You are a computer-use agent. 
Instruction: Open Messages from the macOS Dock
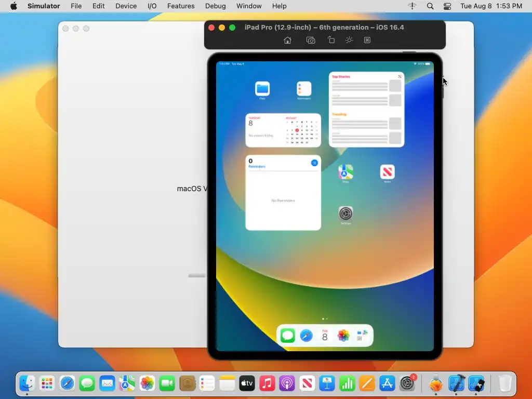click(x=87, y=384)
